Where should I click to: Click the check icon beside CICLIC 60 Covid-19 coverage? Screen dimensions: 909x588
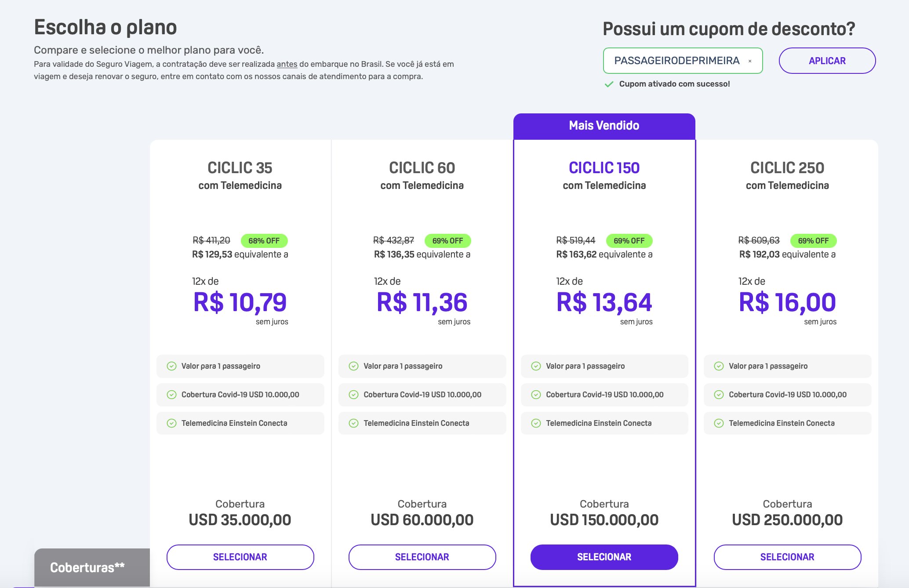(x=353, y=395)
